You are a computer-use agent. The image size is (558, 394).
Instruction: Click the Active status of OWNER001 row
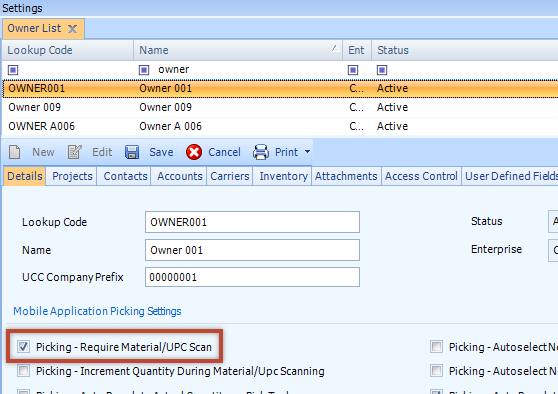[x=393, y=88]
